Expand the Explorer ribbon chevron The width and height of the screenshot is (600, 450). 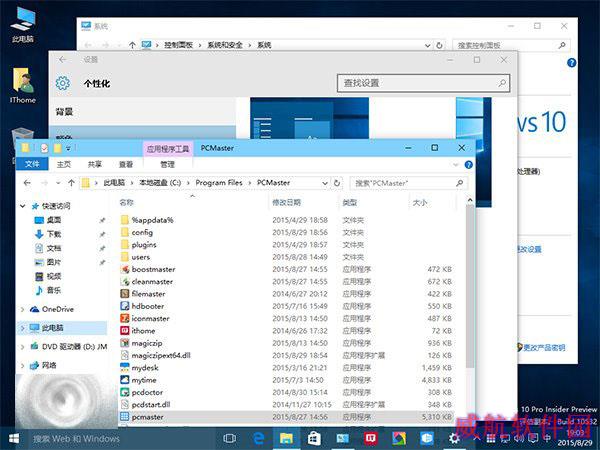click(455, 165)
